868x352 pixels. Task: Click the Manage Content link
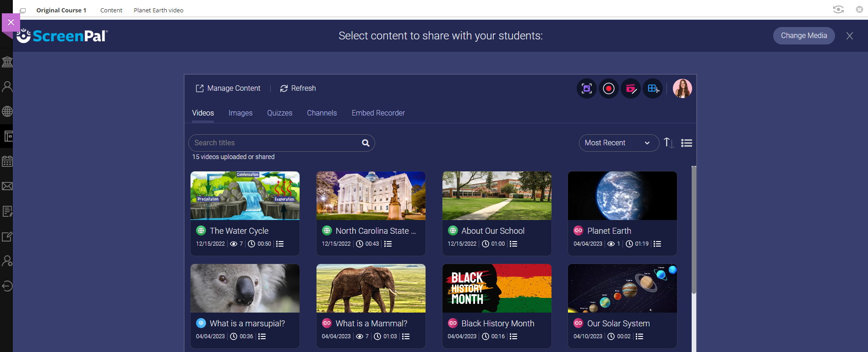pyautogui.click(x=228, y=88)
